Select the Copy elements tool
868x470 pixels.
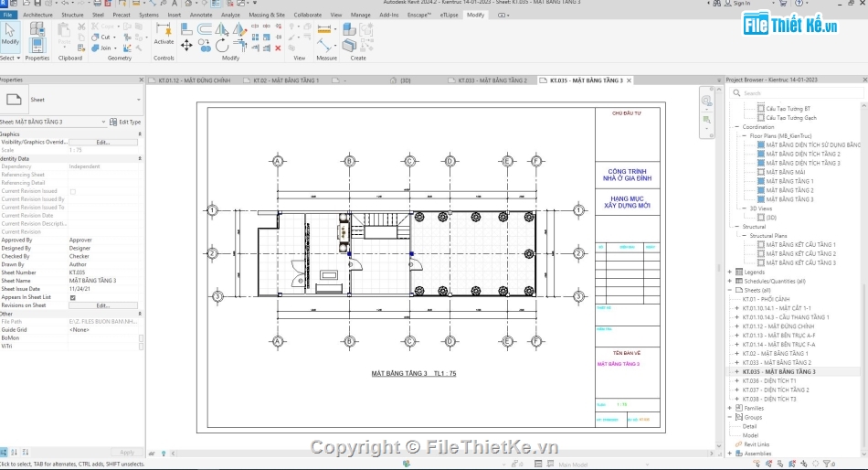pos(205,46)
